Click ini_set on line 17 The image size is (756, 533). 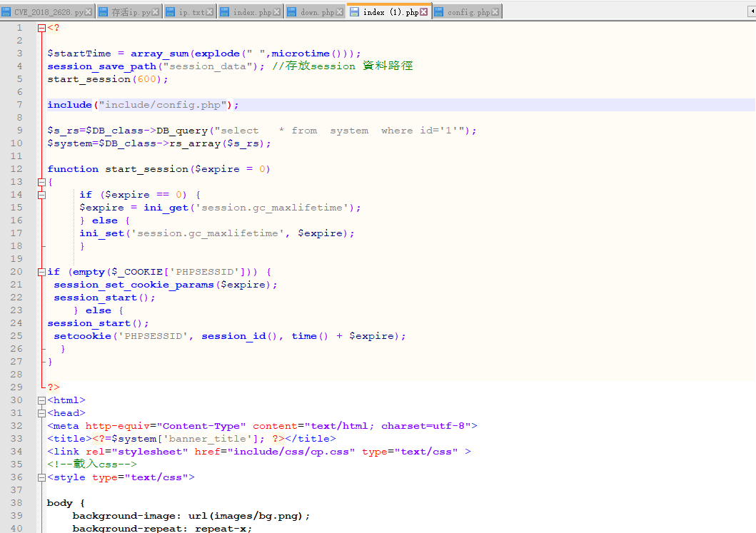(102, 233)
